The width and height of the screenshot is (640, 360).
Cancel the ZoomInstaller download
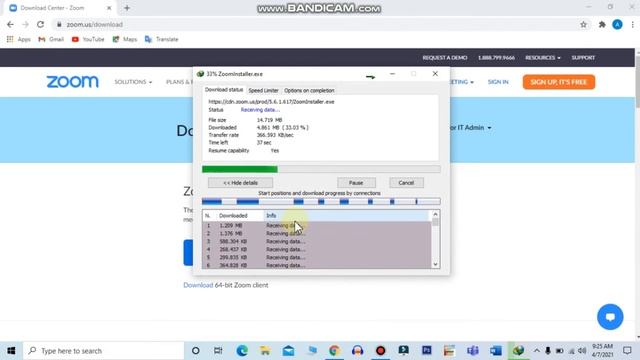[x=406, y=183]
